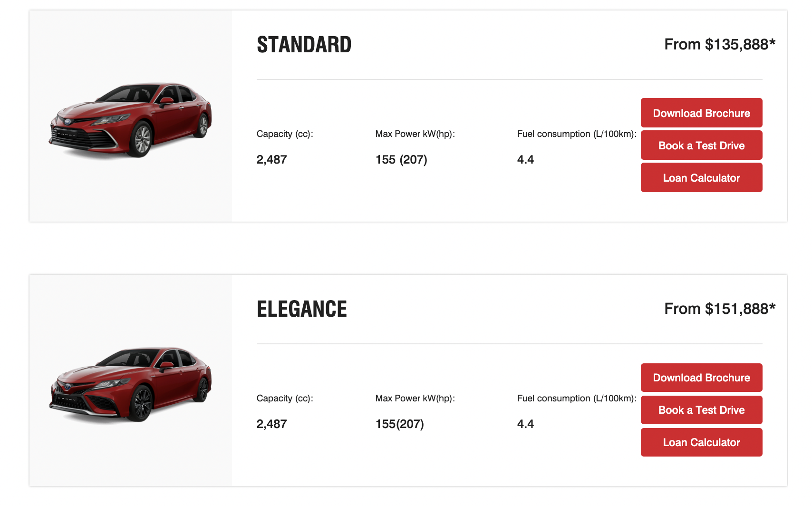Viewport: 812px width, 506px height.
Task: Click the Elegance price From $151,888
Action: tap(719, 309)
